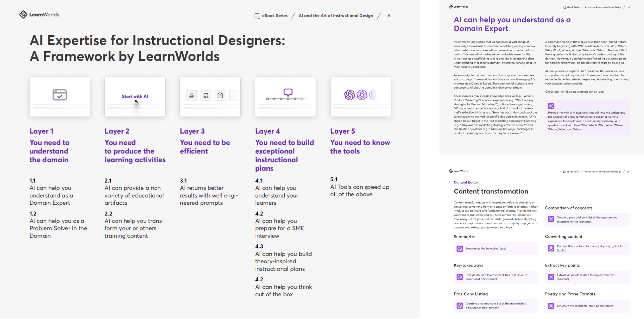Click the LearnWorlds logo on the Content Editor page

coord(458,171)
